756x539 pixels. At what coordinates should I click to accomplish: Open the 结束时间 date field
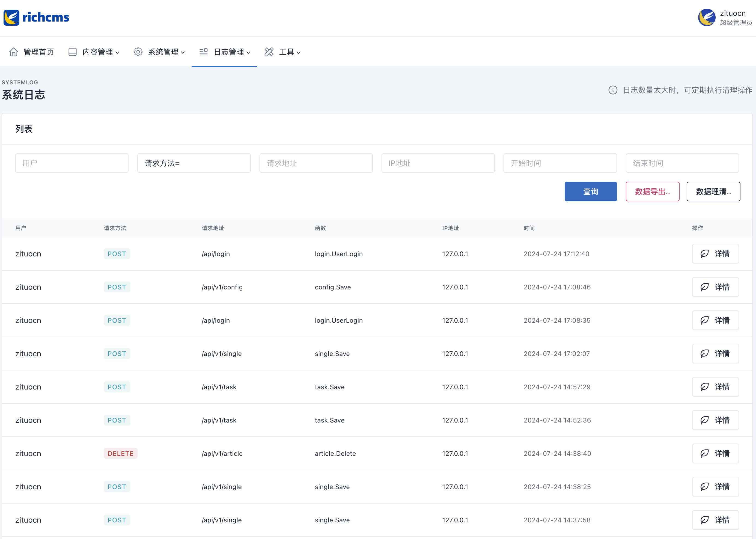click(x=682, y=163)
